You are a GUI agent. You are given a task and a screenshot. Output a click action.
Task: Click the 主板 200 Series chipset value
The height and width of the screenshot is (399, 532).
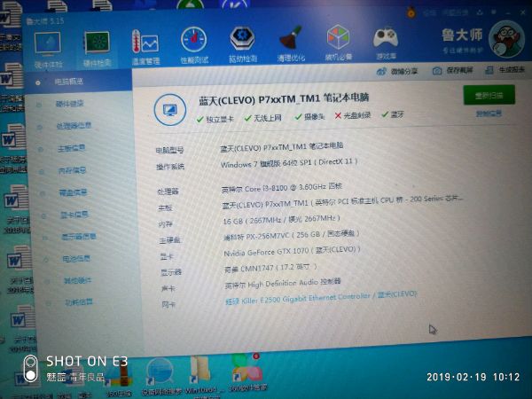(342, 202)
